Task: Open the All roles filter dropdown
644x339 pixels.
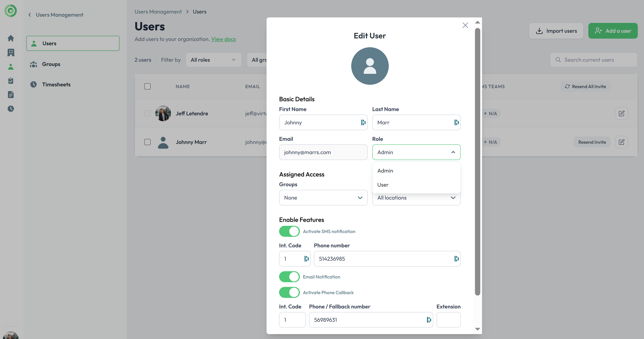Action: 213,60
